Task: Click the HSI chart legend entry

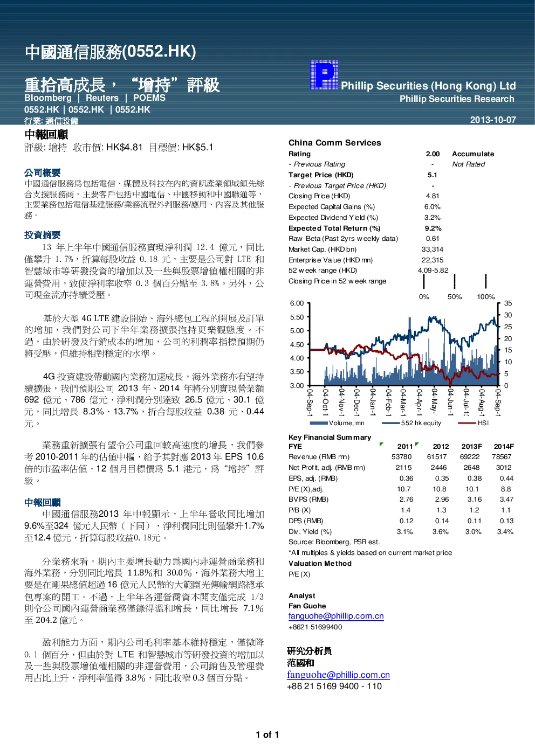Action: click(x=473, y=424)
